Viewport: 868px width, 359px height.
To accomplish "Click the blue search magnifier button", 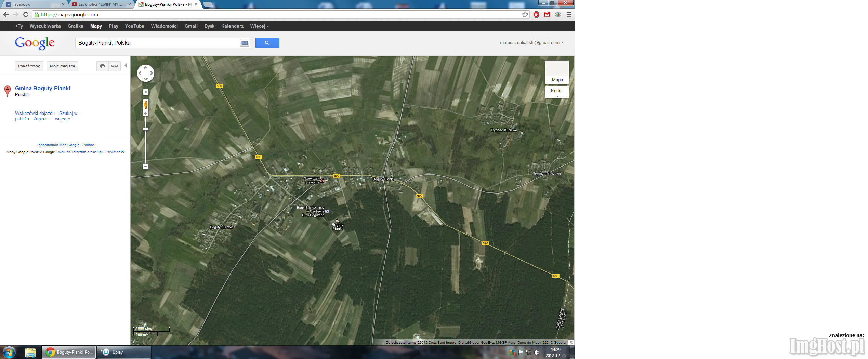I will (267, 43).
